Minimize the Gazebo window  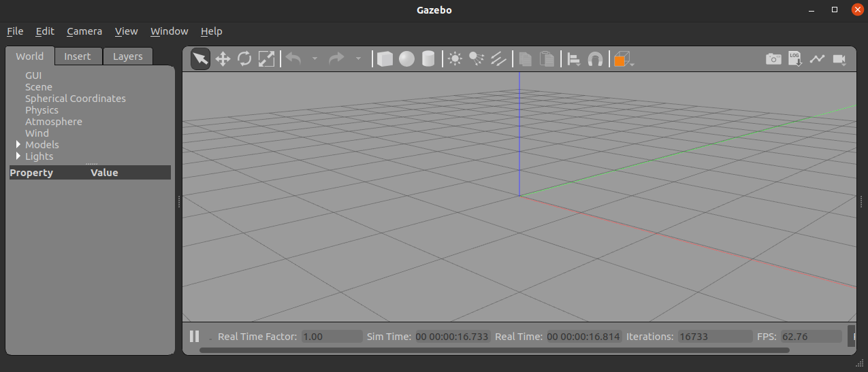click(x=811, y=10)
